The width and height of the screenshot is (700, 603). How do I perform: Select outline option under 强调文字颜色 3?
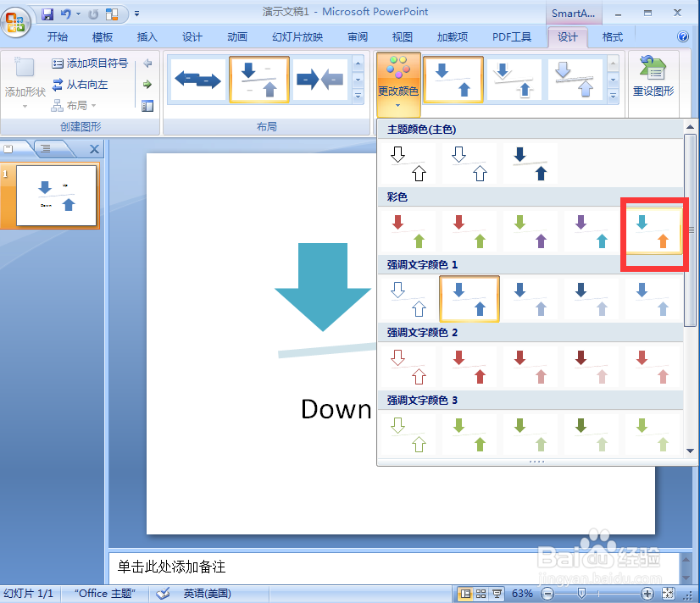[408, 434]
